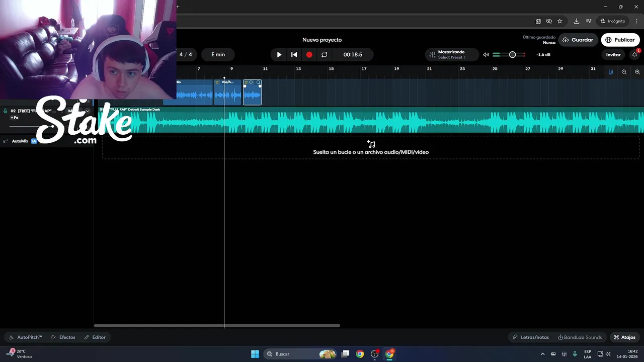Click the Publicar button
This screenshot has height=362, width=644.
pos(620,40)
